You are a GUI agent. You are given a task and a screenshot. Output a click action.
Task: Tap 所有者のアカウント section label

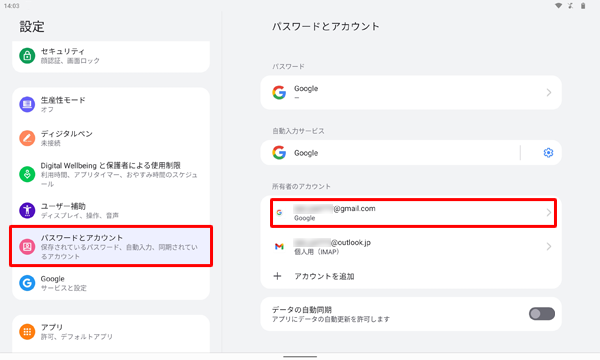pyautogui.click(x=301, y=186)
